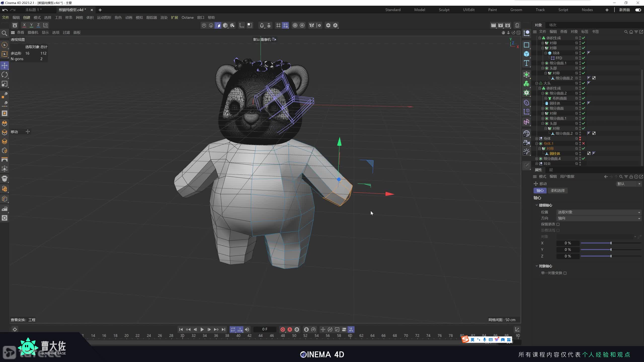The image size is (644, 362).
Task: Collapse the 建模轴心 section
Action: coord(537,205)
